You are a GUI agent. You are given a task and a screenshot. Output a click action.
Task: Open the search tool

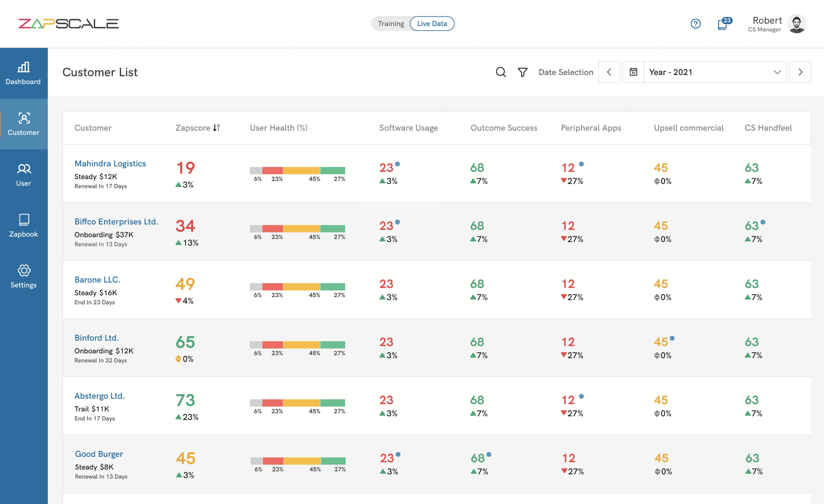501,72
